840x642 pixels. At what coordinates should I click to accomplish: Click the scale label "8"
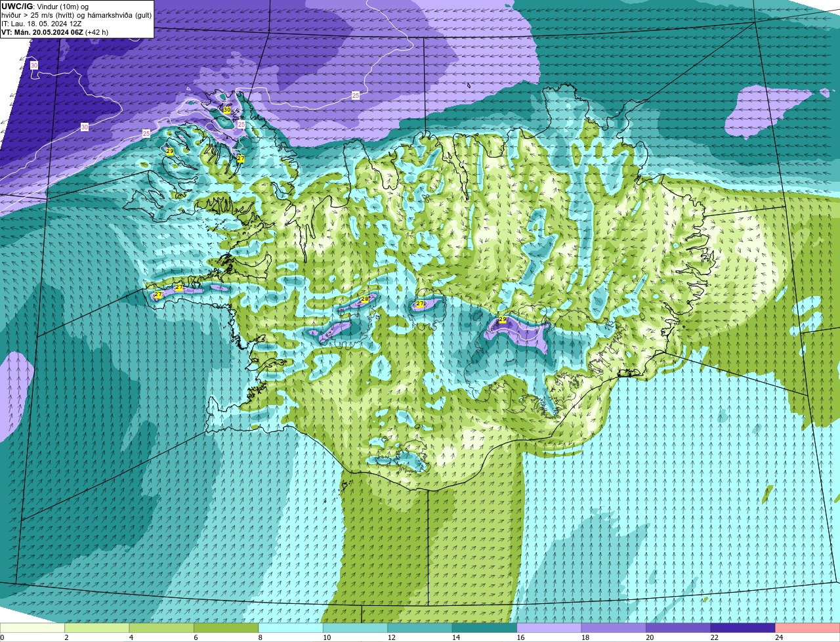(x=259, y=637)
